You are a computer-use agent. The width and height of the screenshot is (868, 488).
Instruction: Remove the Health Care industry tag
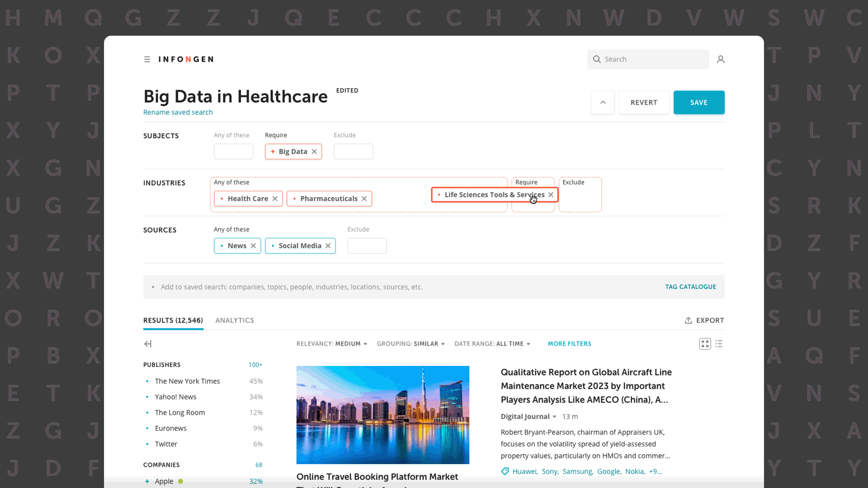pos(275,199)
